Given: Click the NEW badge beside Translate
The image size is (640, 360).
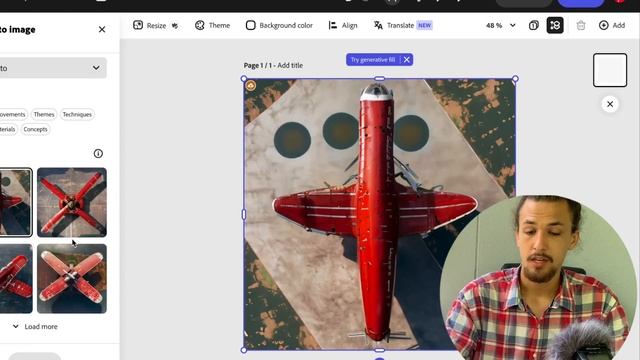Looking at the screenshot, I should (424, 25).
